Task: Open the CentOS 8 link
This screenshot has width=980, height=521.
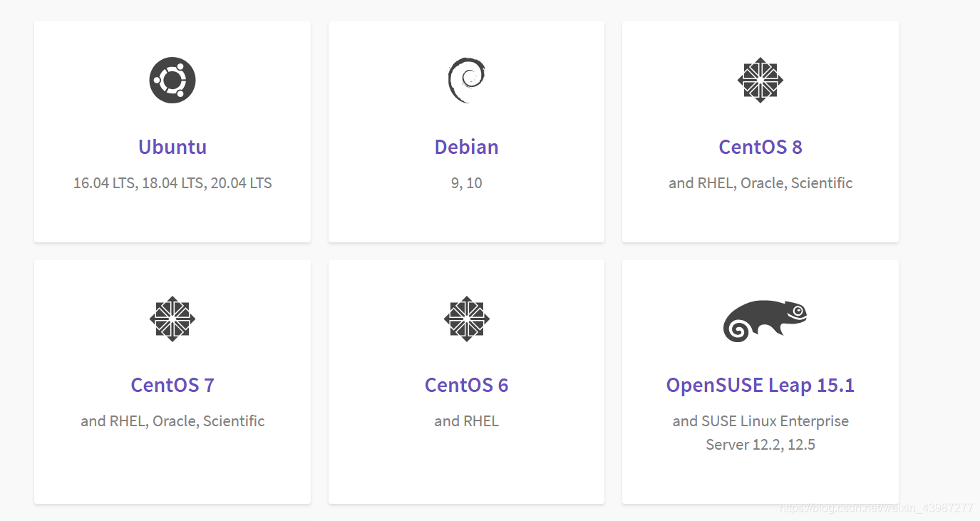Action: click(x=760, y=147)
